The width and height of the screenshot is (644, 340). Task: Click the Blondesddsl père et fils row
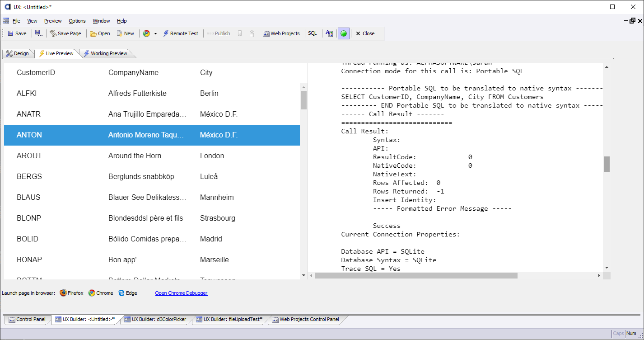152,218
